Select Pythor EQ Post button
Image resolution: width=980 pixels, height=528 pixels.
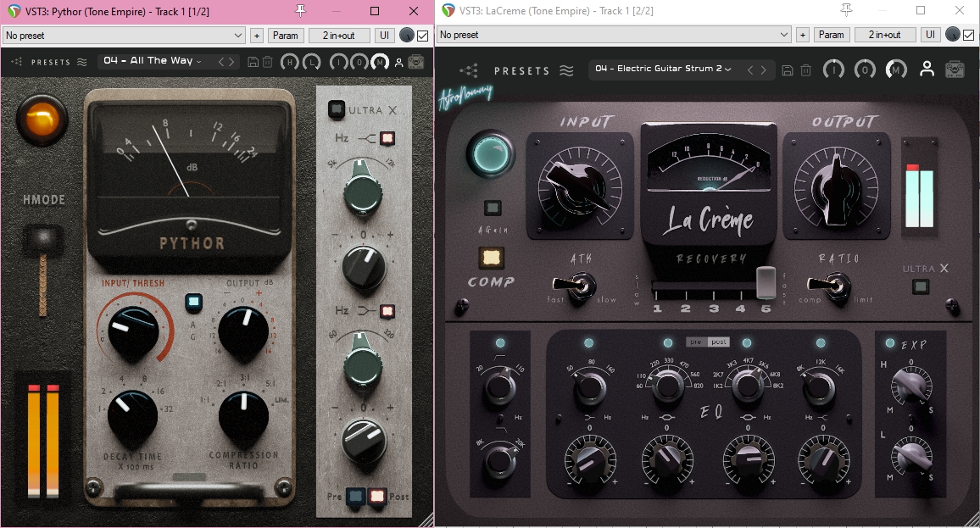(377, 497)
